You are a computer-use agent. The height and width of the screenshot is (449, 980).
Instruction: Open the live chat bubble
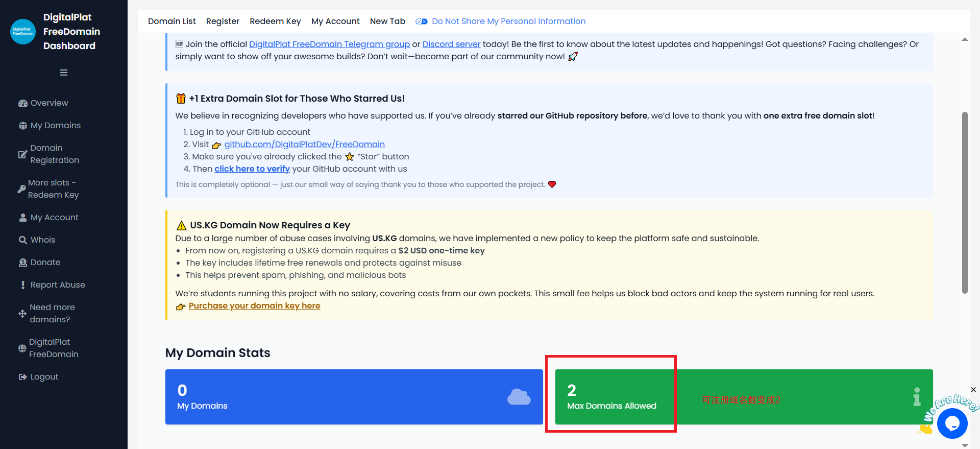click(x=952, y=423)
